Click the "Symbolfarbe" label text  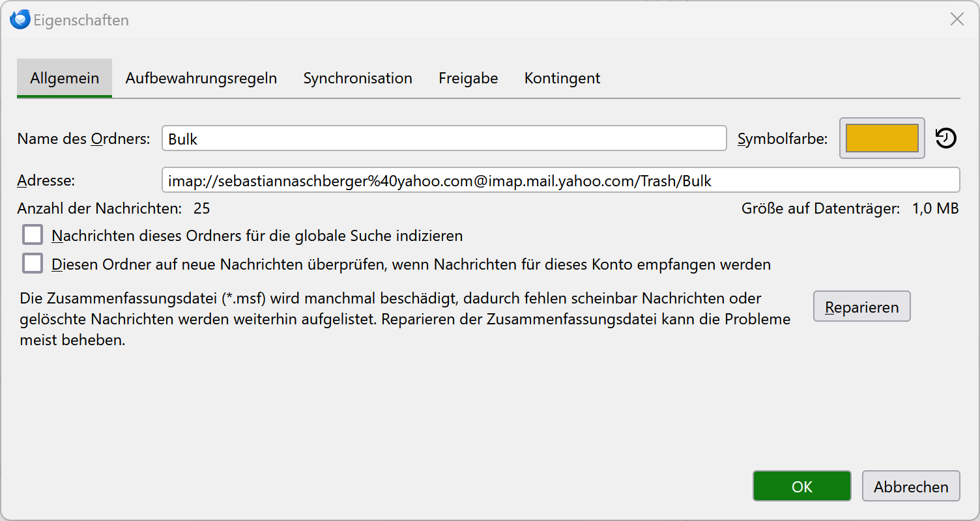coord(783,139)
